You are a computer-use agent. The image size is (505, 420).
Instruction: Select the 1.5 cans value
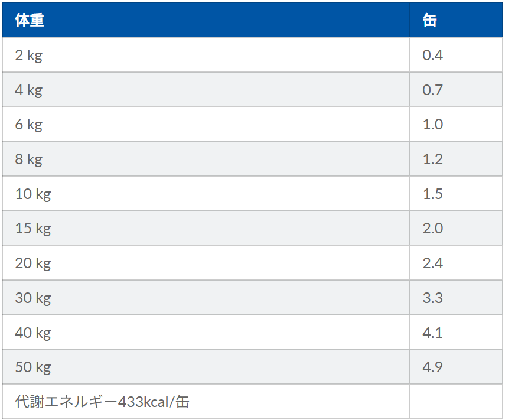[433, 194]
